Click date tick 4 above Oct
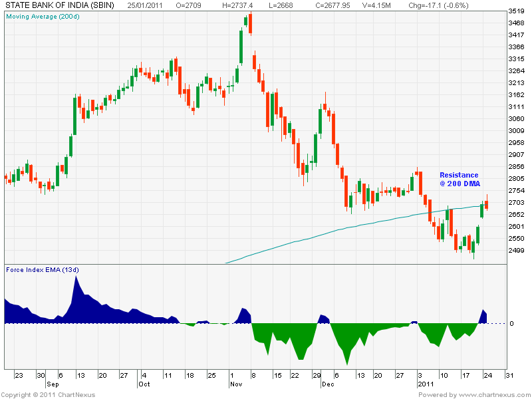This screenshot has height=399, width=532. [144, 375]
